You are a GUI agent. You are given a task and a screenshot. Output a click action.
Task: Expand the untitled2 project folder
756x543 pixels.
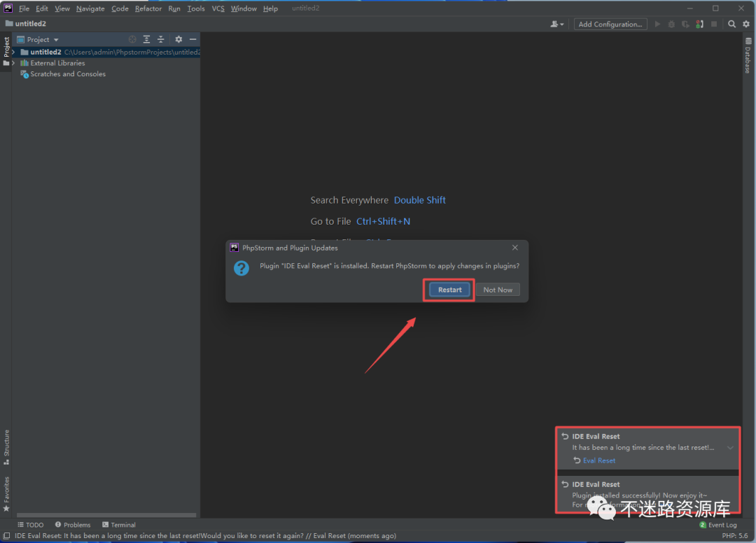[x=13, y=52]
